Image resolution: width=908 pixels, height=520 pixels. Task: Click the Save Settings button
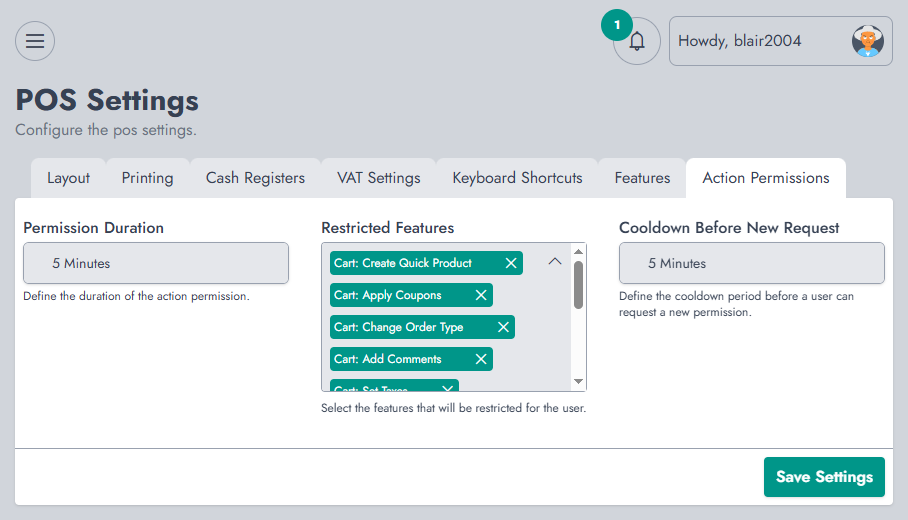824,477
